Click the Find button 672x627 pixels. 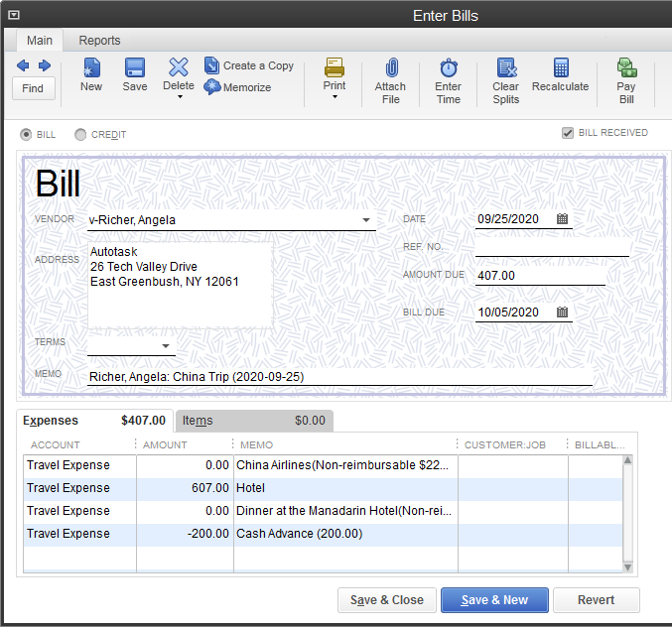click(33, 88)
